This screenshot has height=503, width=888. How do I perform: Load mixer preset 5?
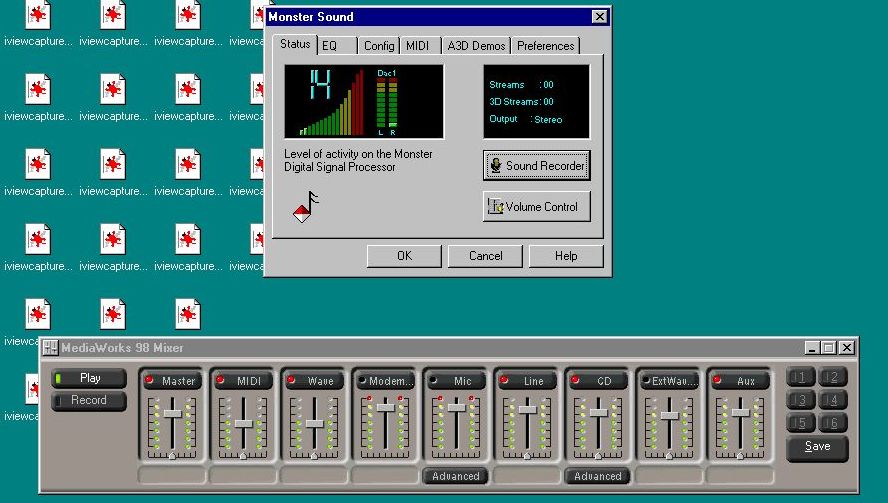pyautogui.click(x=801, y=423)
